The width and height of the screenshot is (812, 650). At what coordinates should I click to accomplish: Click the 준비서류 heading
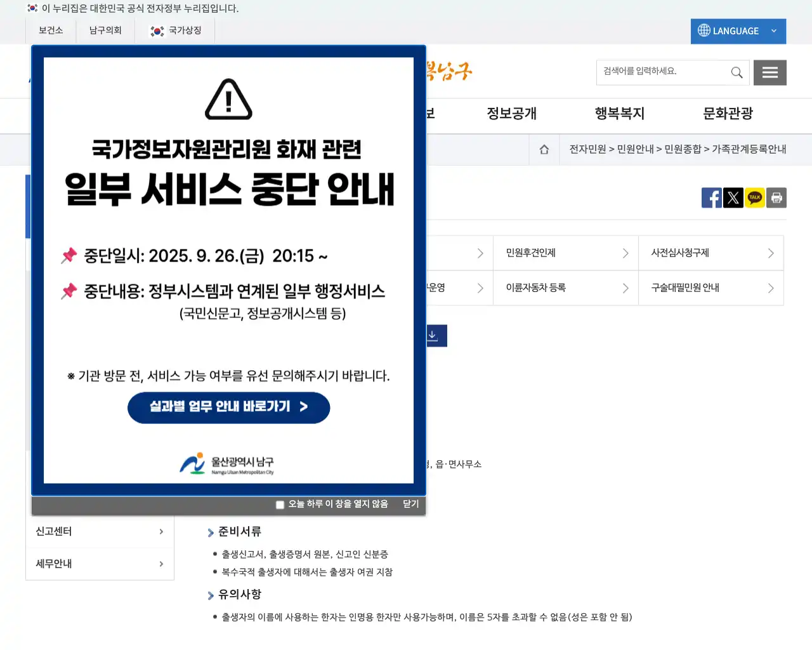[240, 532]
